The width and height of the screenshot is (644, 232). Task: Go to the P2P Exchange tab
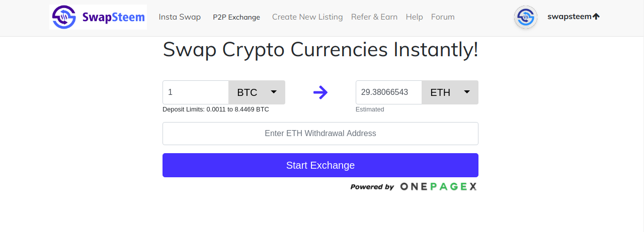(236, 17)
